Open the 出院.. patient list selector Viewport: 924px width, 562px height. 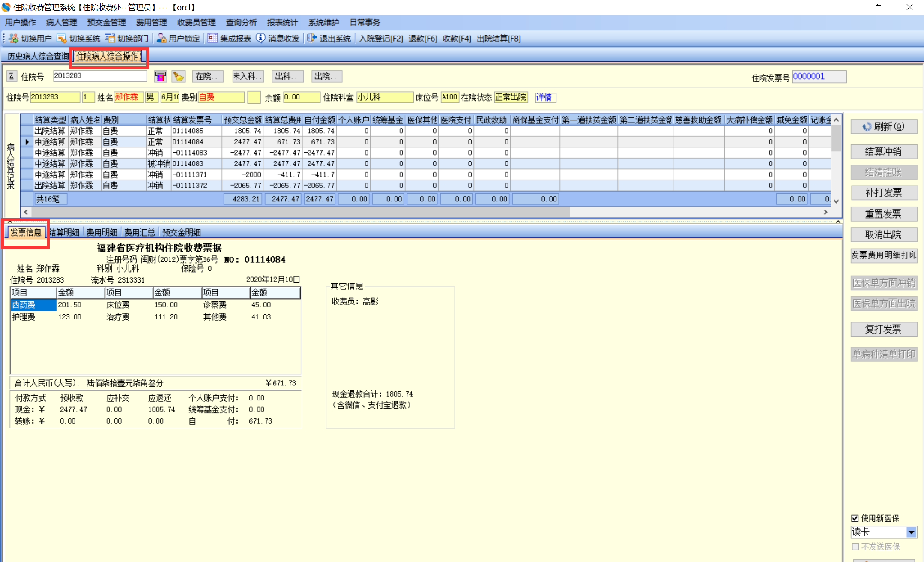326,76
